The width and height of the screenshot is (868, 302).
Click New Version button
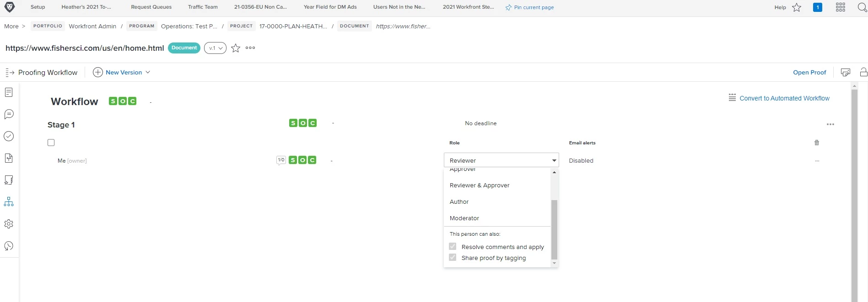(118, 72)
